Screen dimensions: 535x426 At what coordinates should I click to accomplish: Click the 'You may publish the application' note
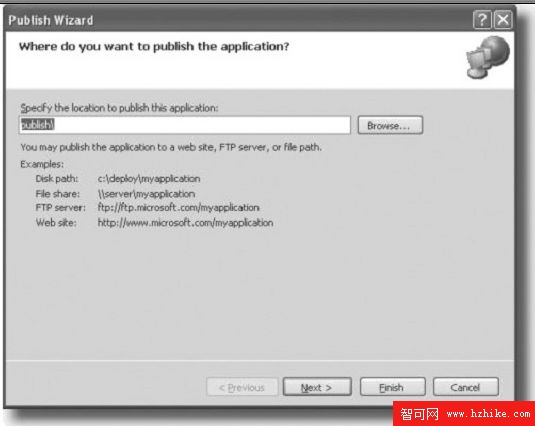(x=171, y=147)
